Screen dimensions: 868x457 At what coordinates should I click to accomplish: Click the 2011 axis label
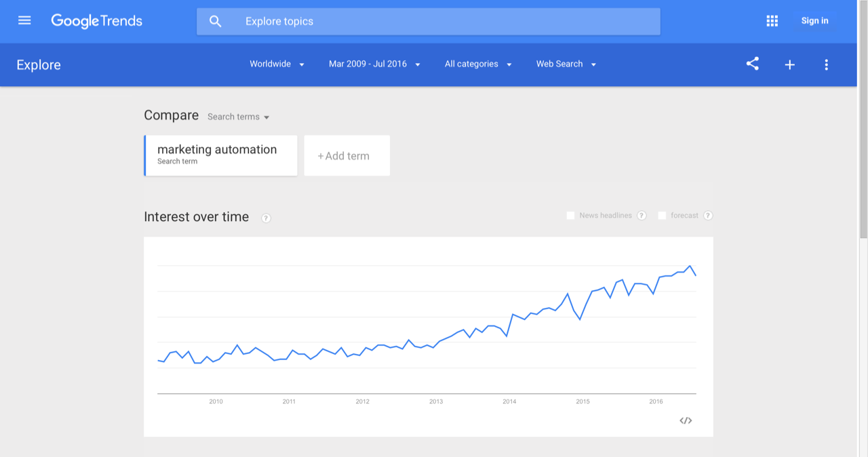289,401
